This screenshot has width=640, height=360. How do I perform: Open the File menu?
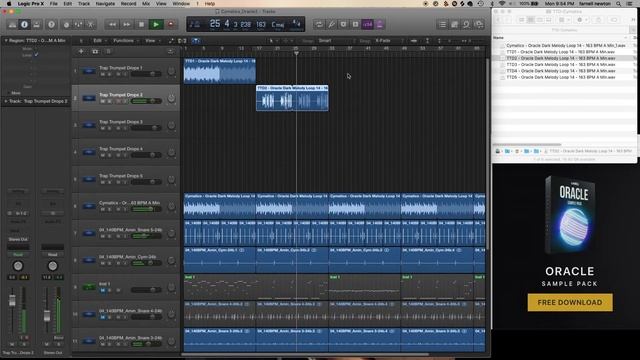pos(53,4)
